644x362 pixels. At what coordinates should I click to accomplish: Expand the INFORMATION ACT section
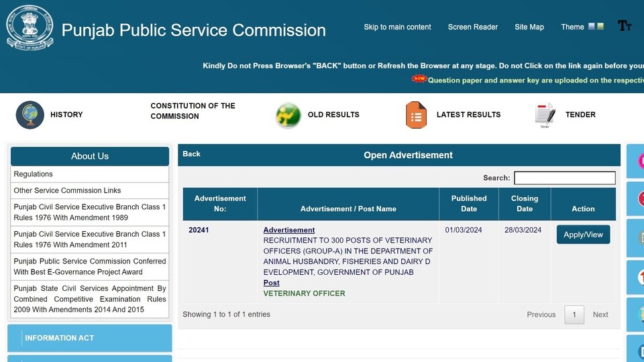tap(90, 338)
